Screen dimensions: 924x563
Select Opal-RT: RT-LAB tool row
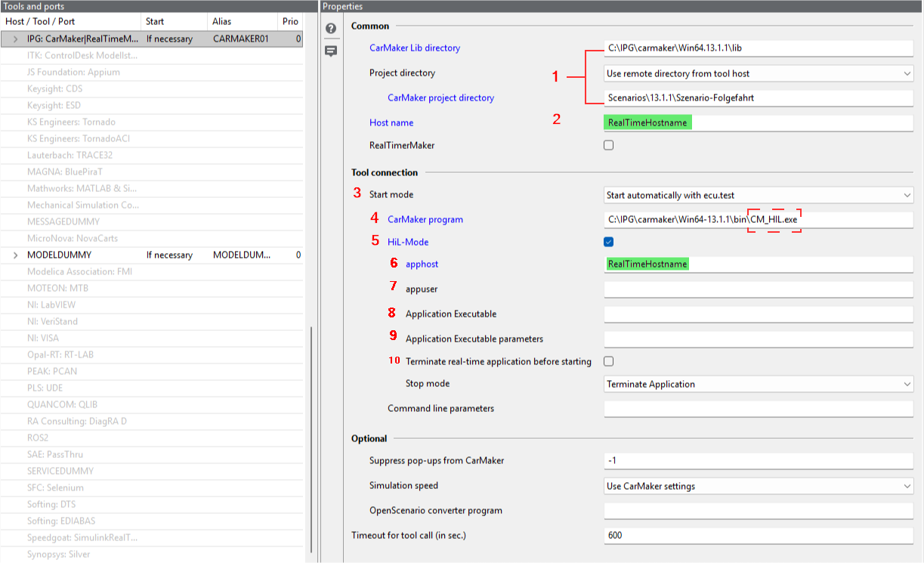(151, 354)
